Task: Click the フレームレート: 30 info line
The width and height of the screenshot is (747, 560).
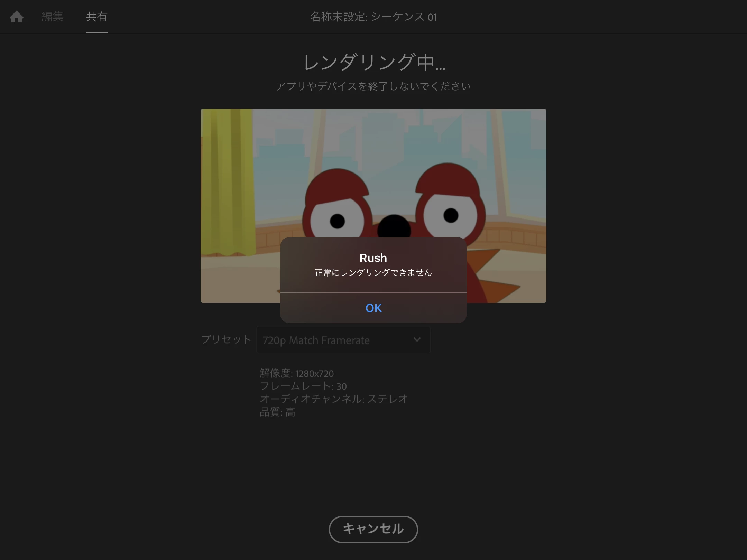Action: (x=303, y=386)
